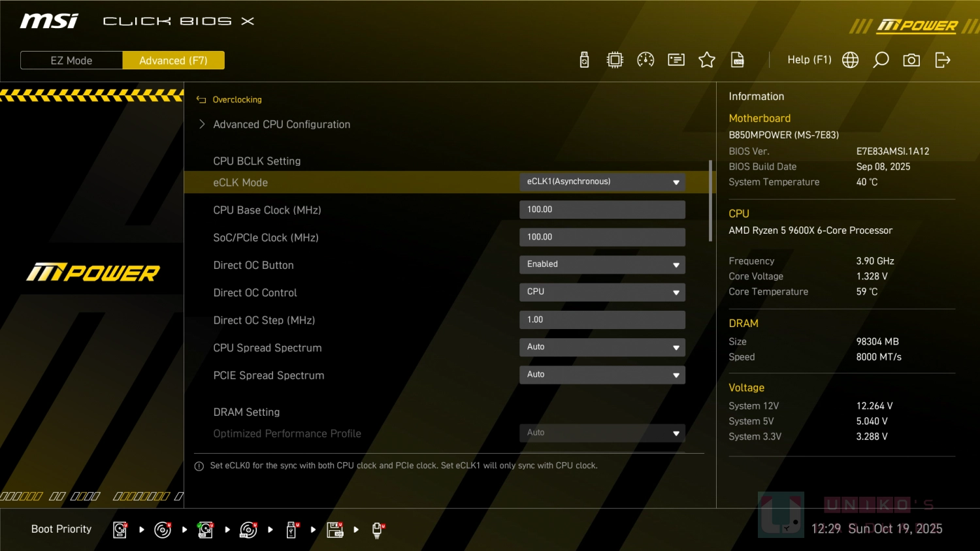Viewport: 980px width, 551px height.
Task: Click Help (F1) button
Action: coord(809,60)
